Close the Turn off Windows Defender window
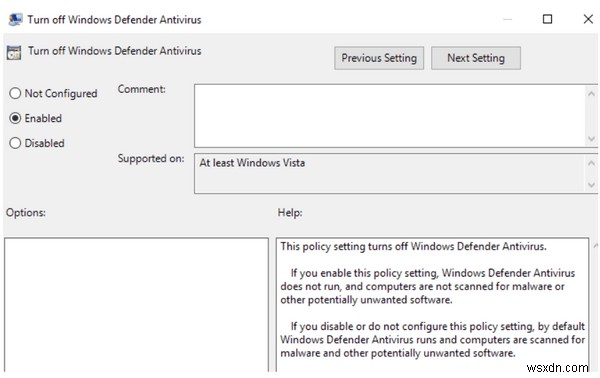The height and width of the screenshot is (378, 600). click(588, 19)
